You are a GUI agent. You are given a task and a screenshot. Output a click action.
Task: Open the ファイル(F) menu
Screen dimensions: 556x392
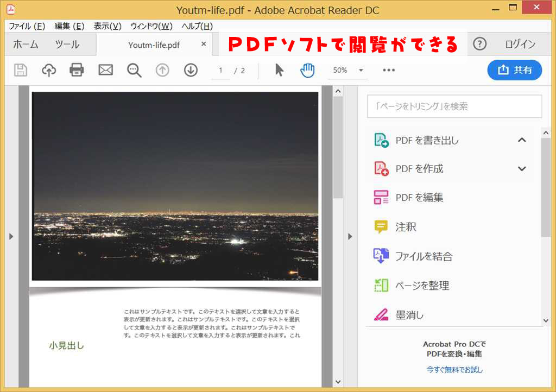click(x=27, y=26)
